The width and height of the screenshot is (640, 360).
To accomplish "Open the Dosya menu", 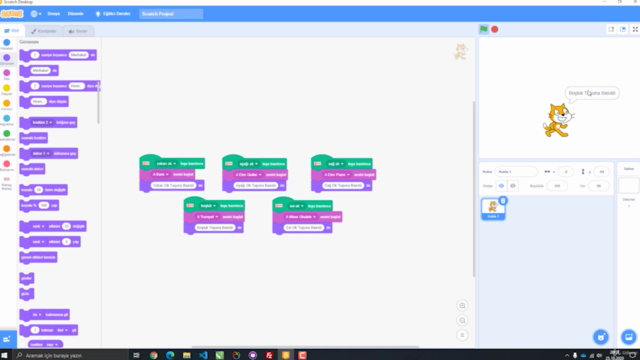I will point(53,14).
